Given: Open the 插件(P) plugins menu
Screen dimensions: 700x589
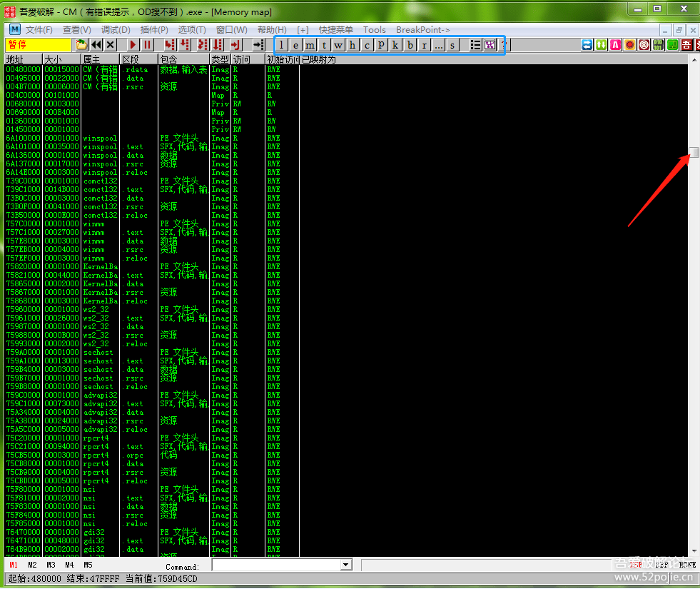Looking at the screenshot, I should coord(154,30).
